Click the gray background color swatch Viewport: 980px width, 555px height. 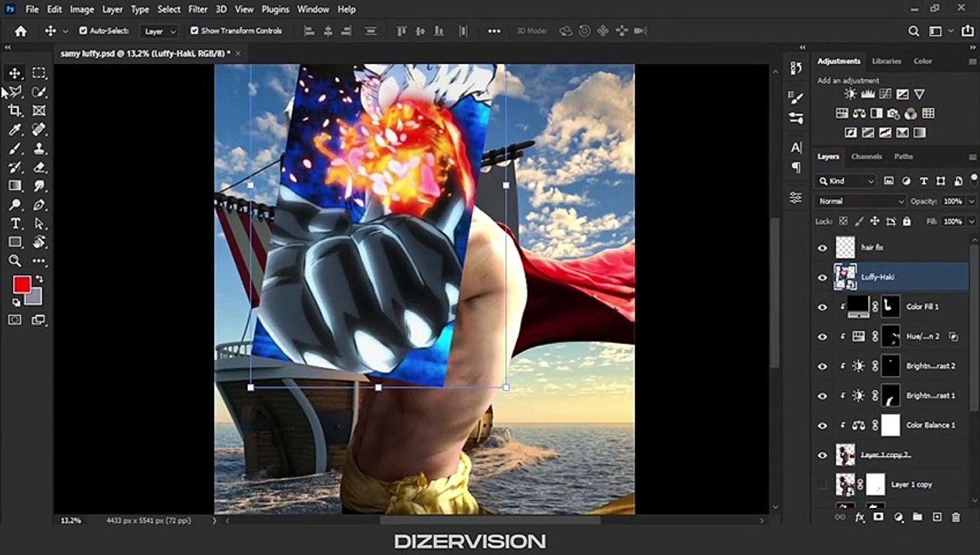pos(35,298)
